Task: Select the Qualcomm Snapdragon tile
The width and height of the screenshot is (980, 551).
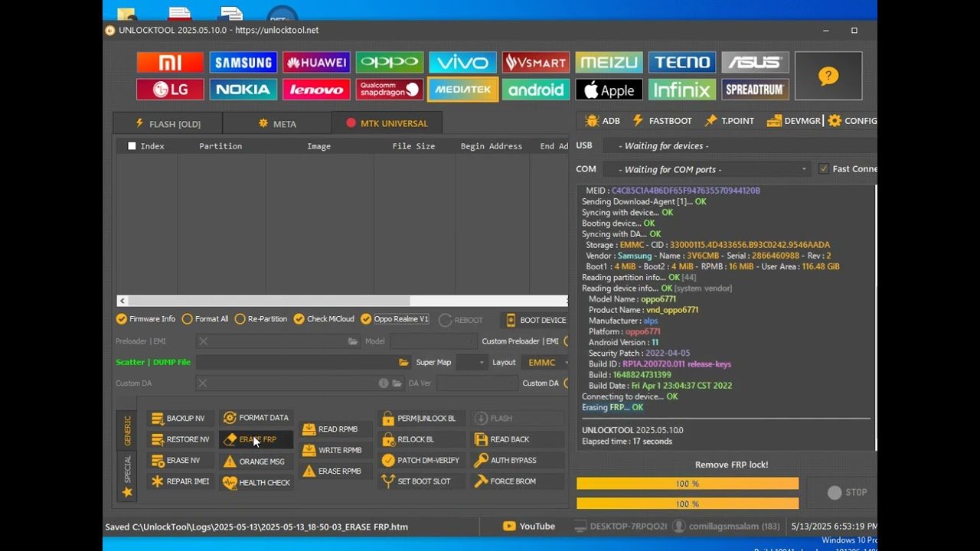Action: pos(390,90)
